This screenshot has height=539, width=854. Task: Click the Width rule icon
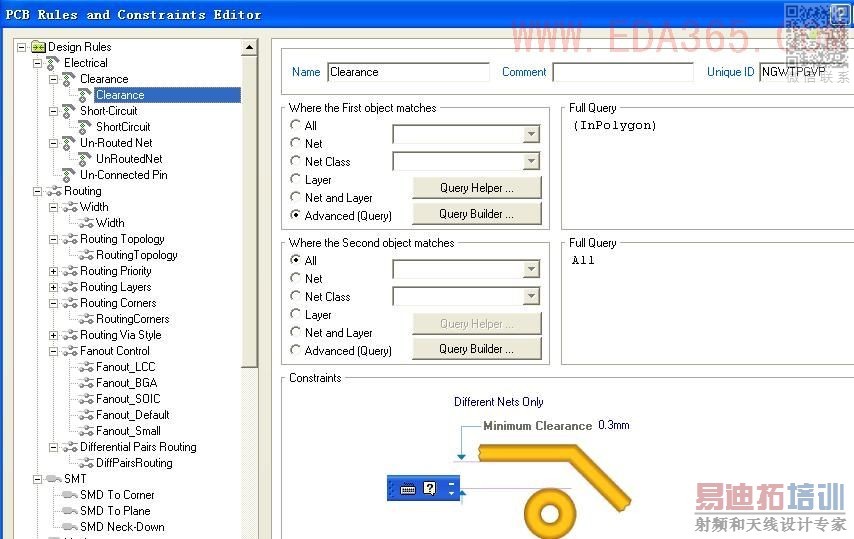click(x=86, y=223)
